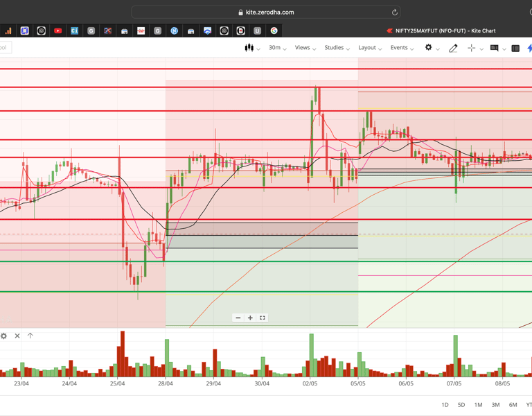Click the 25/04 date label
Screen dimensions: 532x416
pyautogui.click(x=117, y=383)
